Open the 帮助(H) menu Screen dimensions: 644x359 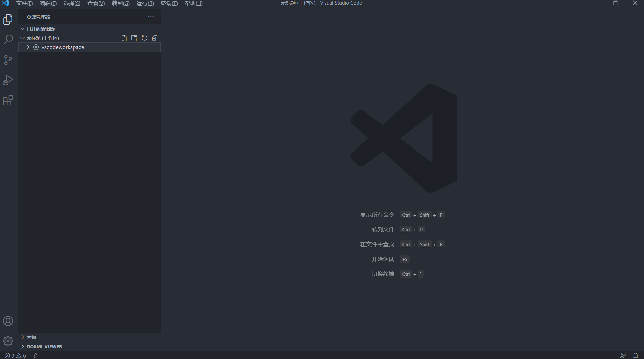(194, 3)
